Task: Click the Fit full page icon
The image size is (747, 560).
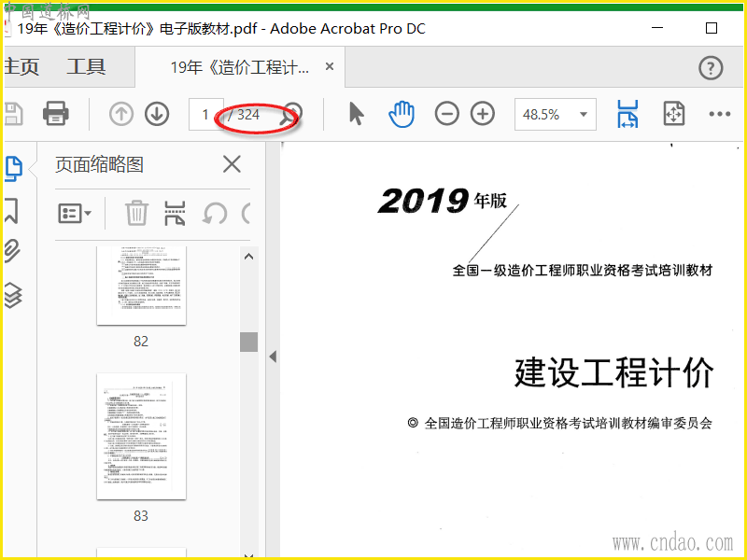Action: click(x=673, y=114)
